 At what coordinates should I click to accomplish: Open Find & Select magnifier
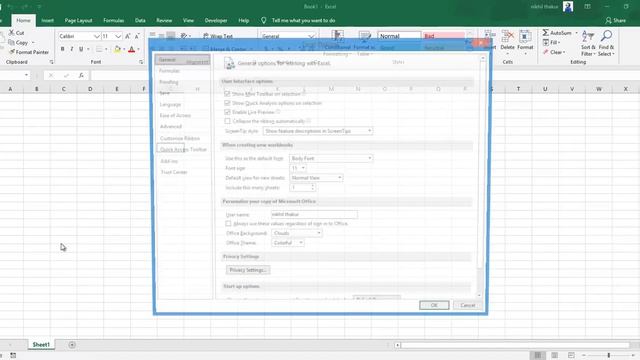(606, 43)
